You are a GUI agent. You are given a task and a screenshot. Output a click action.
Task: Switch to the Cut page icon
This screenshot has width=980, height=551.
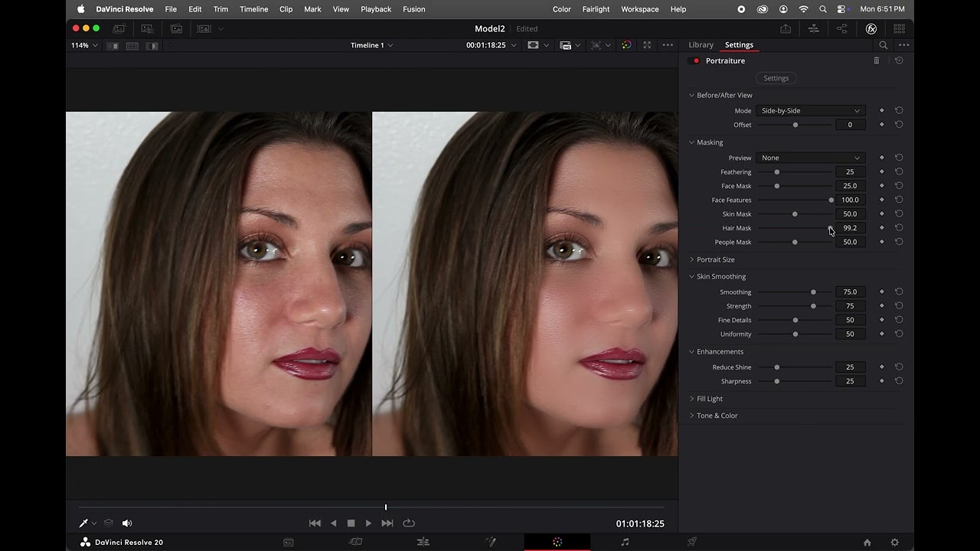point(356,542)
